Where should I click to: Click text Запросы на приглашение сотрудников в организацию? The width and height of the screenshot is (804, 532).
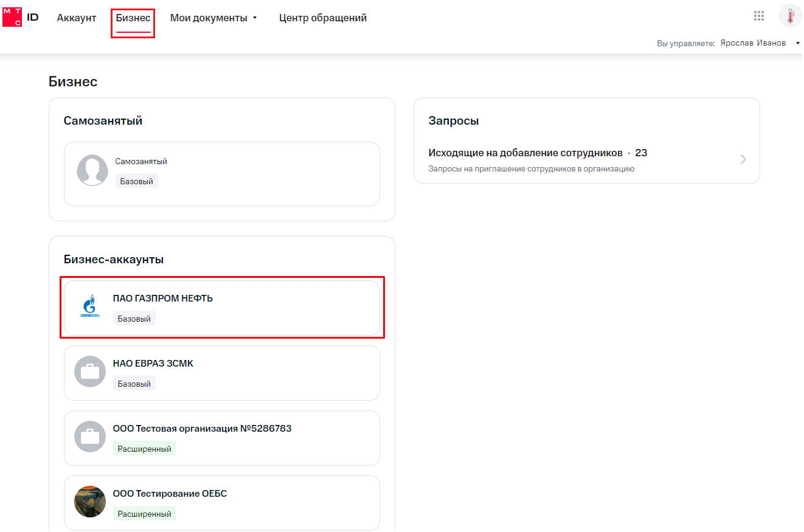532,169
